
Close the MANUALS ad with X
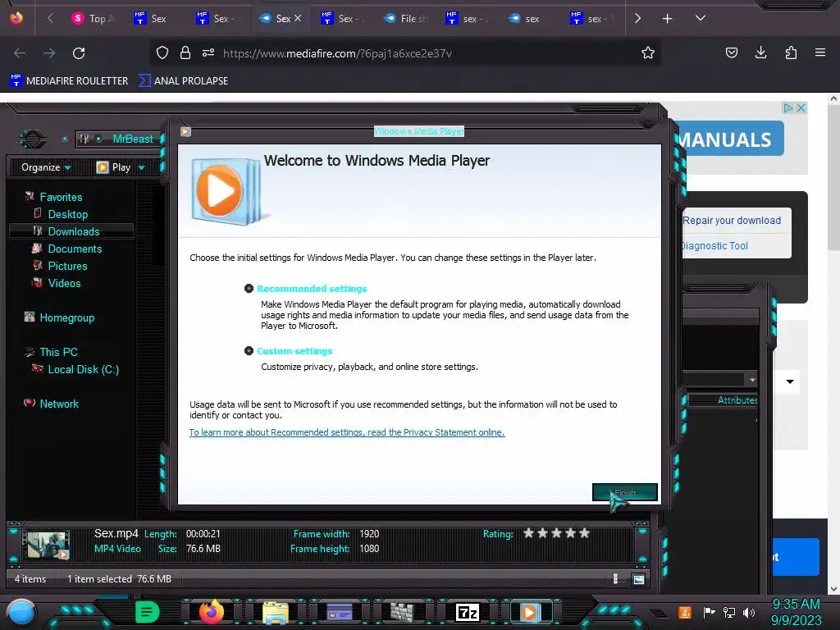[801, 107]
